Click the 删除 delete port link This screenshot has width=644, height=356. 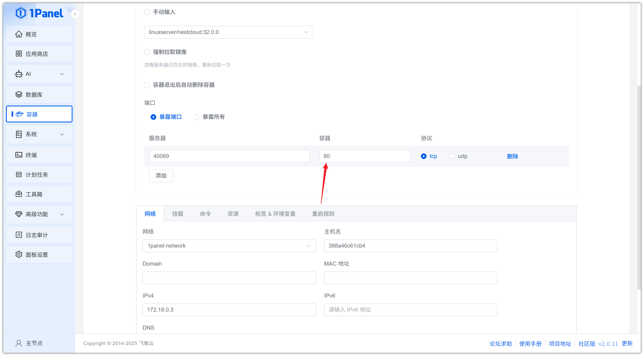pyautogui.click(x=512, y=156)
